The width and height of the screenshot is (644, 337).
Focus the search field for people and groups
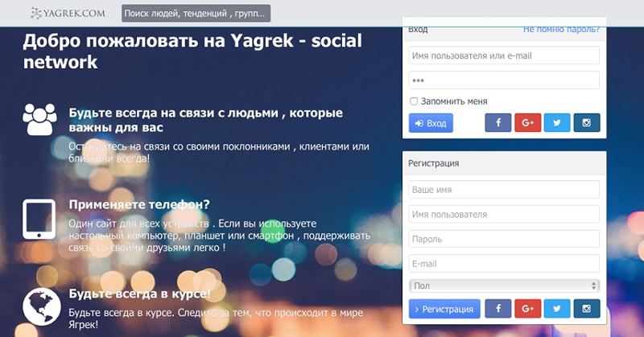196,14
